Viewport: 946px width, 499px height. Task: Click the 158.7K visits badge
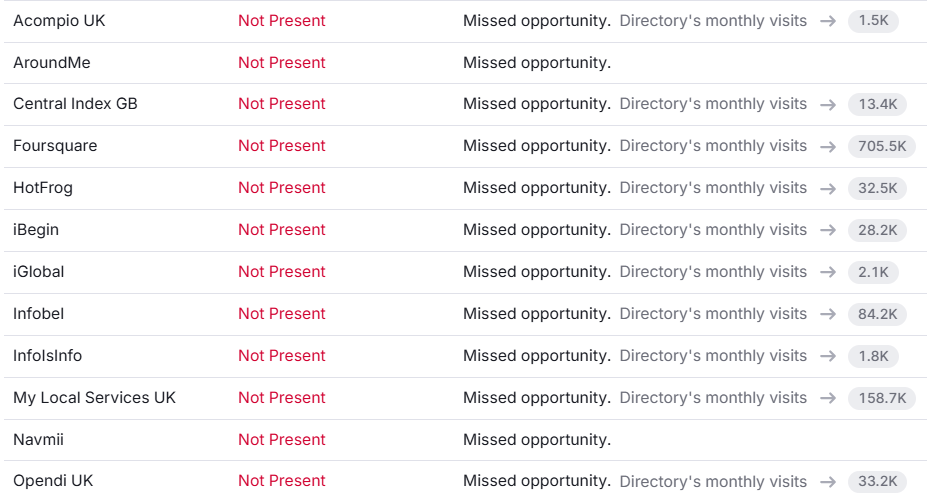coord(881,398)
